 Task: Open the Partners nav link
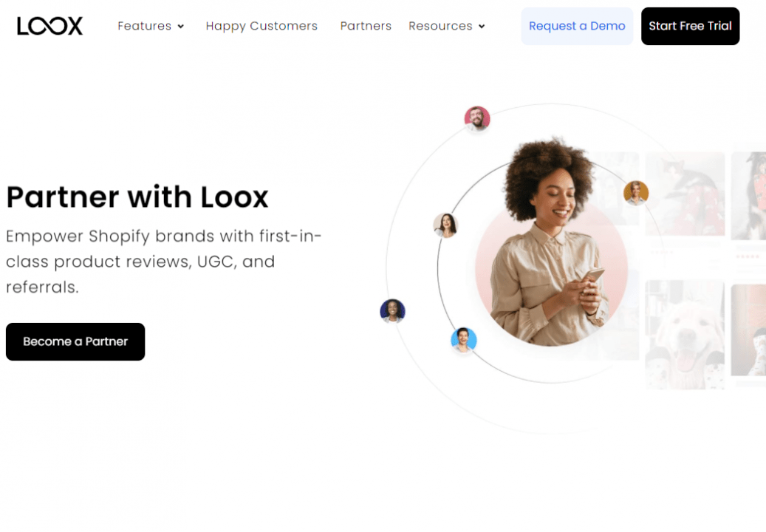366,26
